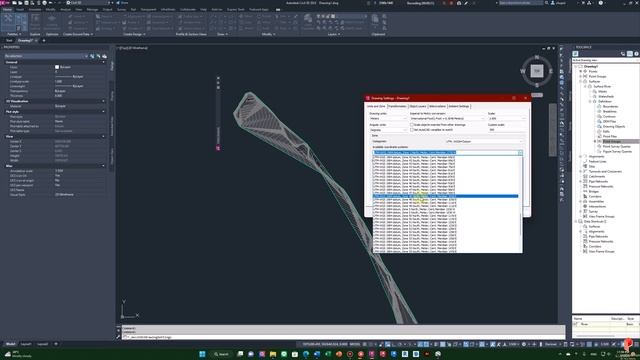Expand the Create Design panel menu
This screenshot has width=640, height=360.
pyautogui.click(x=134, y=34)
